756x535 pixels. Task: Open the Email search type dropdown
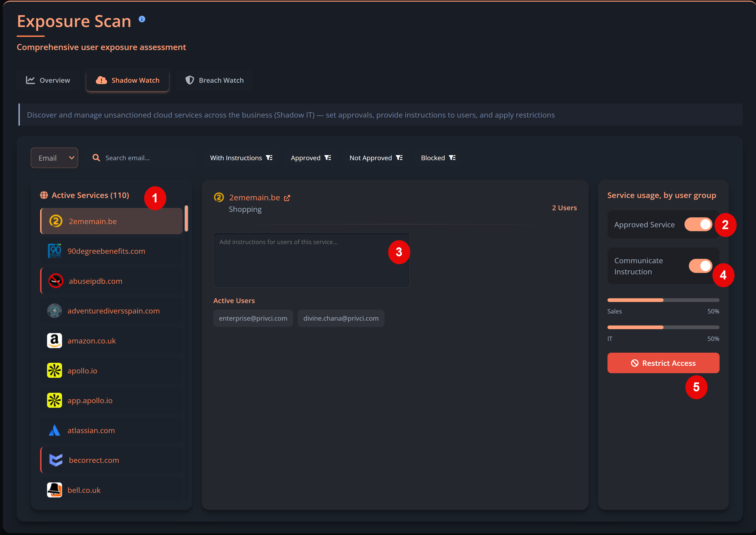[x=54, y=158]
